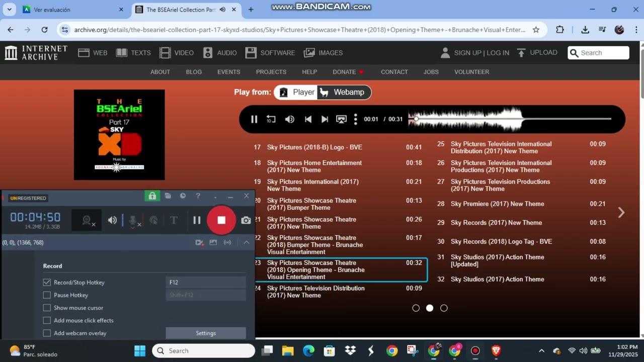Open Bandicam output folder
644x362 pixels.
coord(168,196)
